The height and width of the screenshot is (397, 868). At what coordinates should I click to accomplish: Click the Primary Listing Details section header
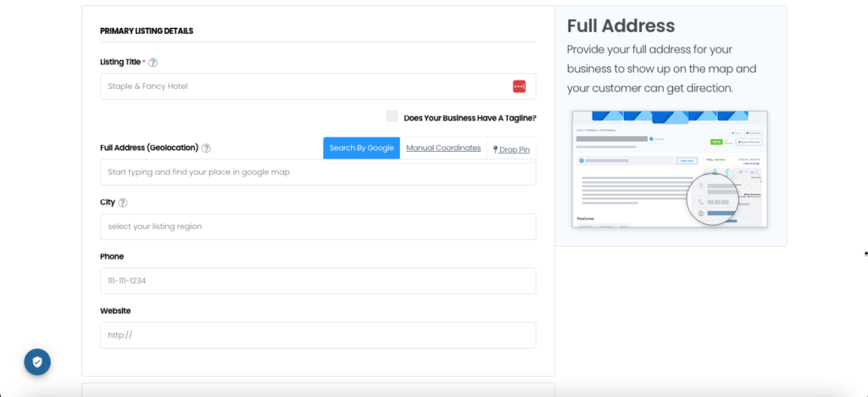click(147, 31)
